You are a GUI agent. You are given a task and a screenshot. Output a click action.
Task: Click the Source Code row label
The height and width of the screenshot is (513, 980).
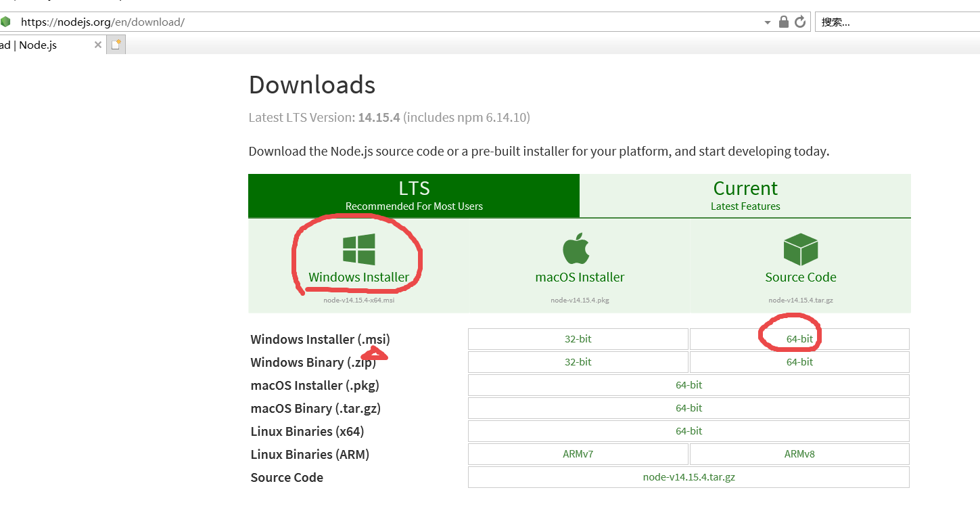tap(287, 477)
